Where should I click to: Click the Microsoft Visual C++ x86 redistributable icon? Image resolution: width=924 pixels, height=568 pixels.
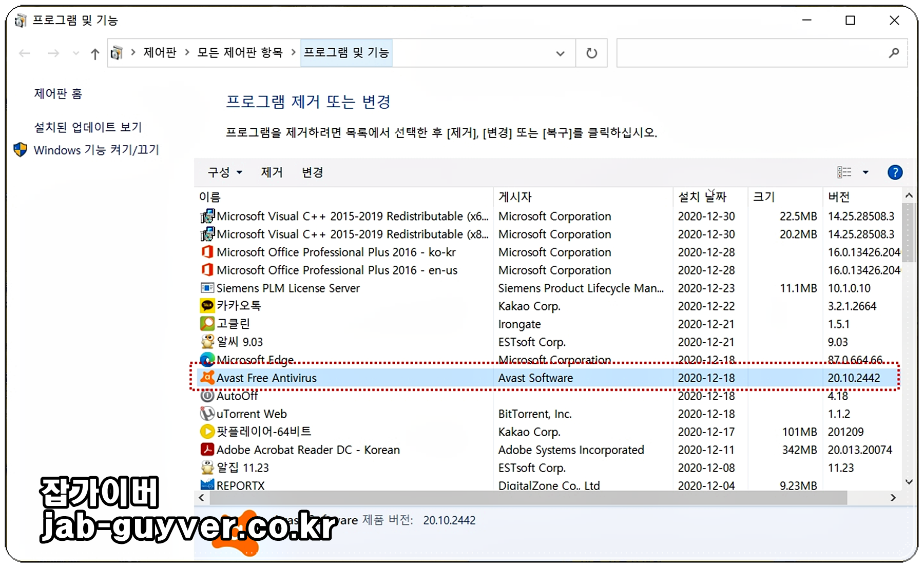tap(207, 234)
